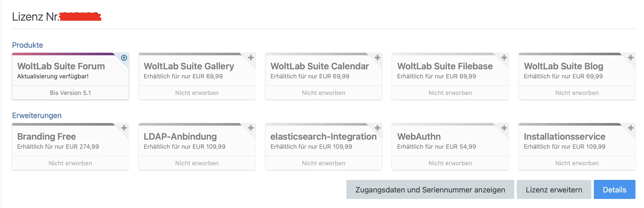
Task: Select the WoltLab Suite Gallery title
Action: pos(189,66)
